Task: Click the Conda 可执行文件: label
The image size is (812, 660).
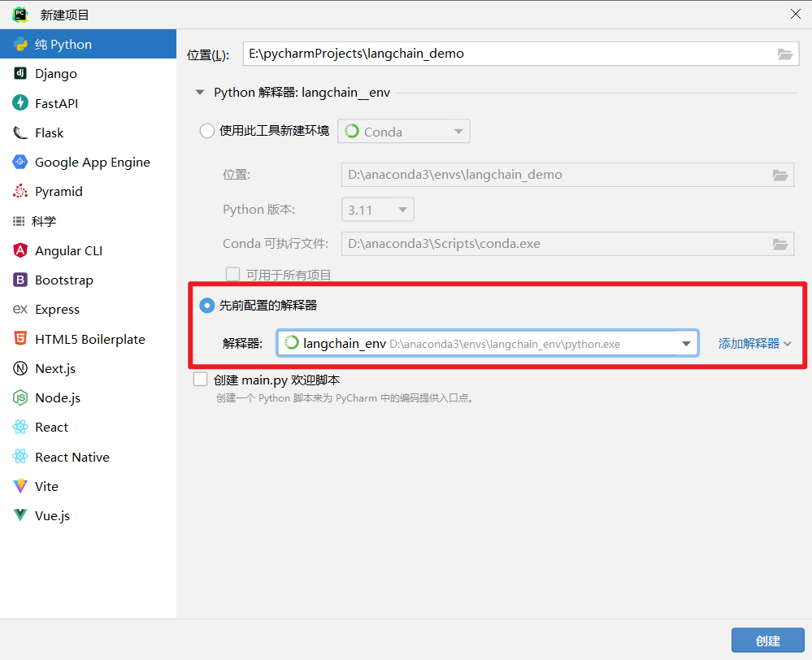Action: tap(276, 244)
